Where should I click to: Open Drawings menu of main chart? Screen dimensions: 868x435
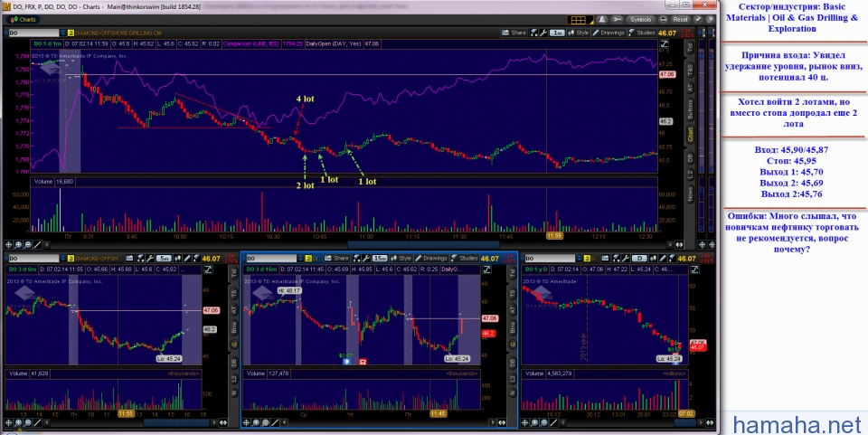(609, 33)
